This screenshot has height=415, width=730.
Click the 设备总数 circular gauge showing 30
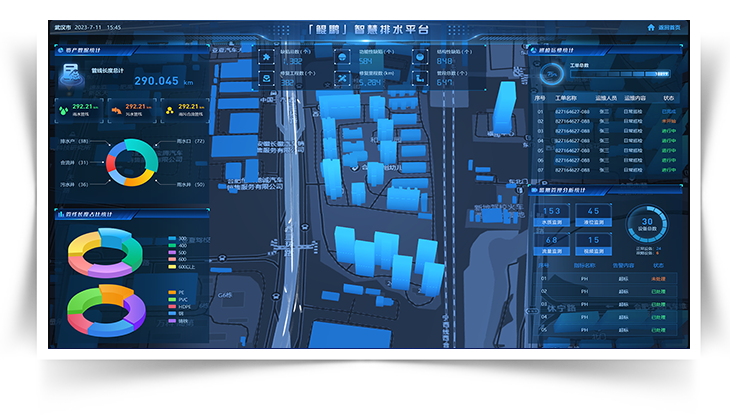(647, 224)
